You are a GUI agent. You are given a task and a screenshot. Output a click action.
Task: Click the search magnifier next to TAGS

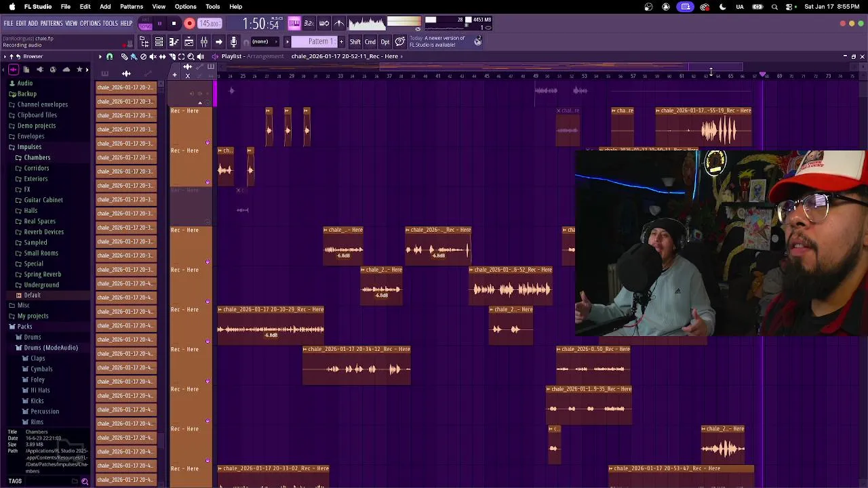(85, 481)
